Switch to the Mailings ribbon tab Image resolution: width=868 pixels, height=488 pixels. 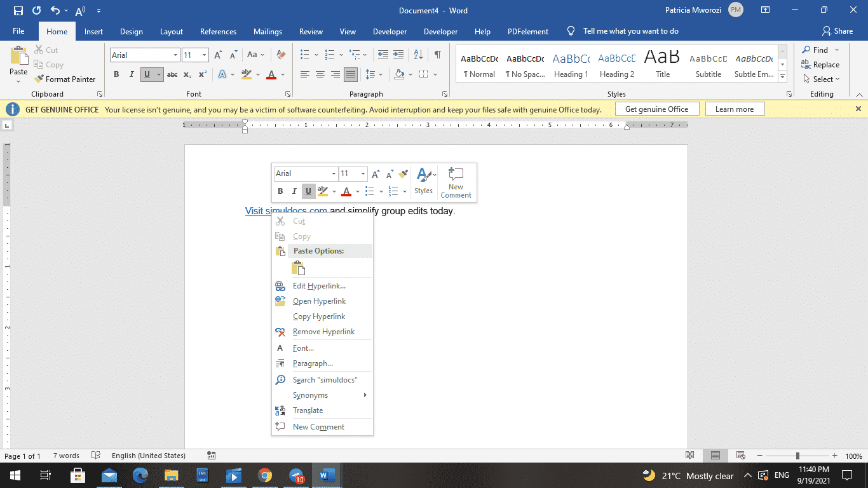click(268, 31)
